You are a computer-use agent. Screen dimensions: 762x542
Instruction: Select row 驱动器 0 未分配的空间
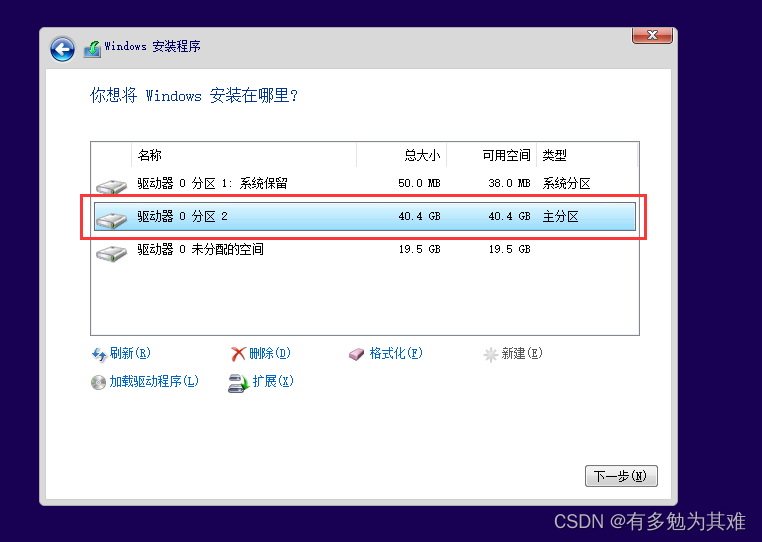365,249
